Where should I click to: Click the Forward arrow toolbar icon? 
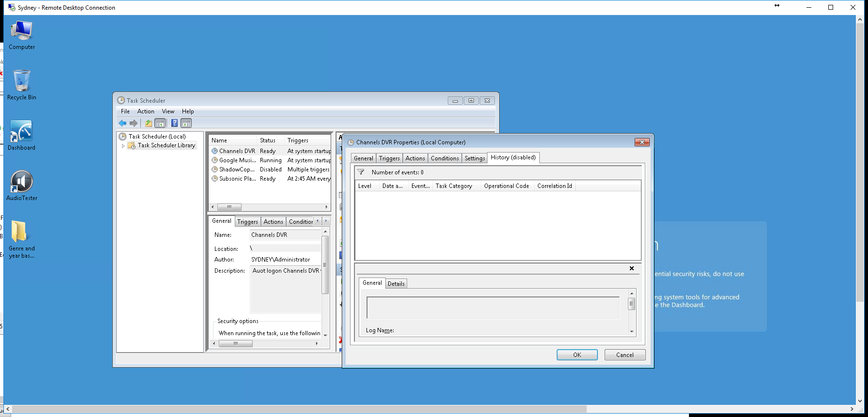point(134,124)
